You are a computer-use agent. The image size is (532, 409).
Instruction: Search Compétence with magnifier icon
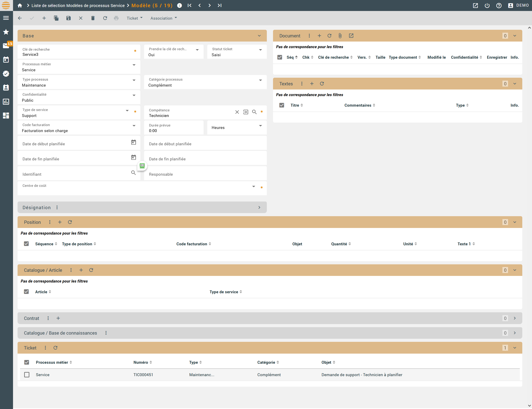[254, 112]
